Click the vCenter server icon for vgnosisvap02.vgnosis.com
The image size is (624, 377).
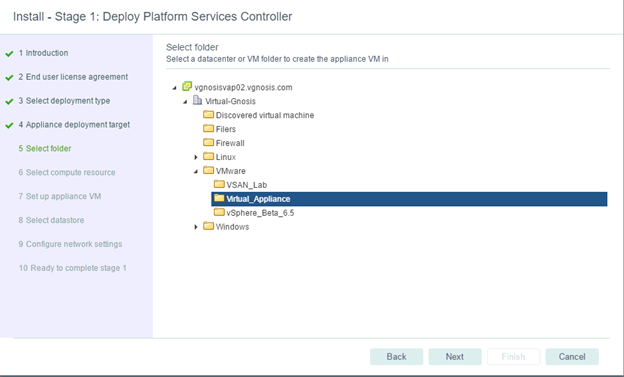click(x=187, y=86)
